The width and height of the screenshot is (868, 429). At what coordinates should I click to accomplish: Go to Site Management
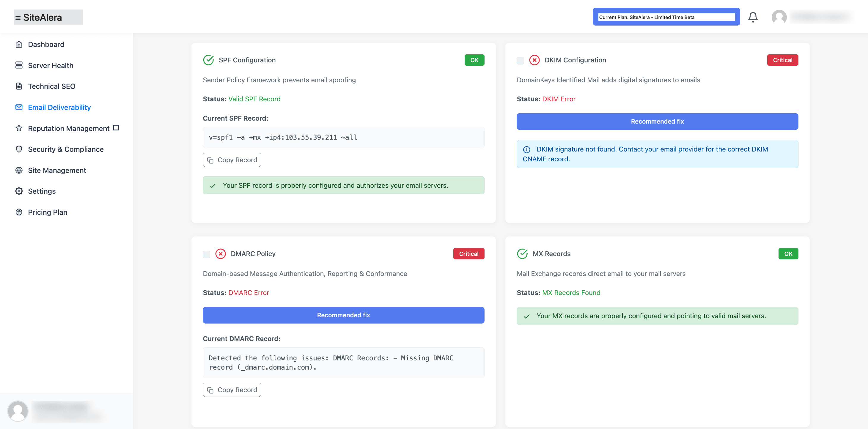[x=57, y=171]
